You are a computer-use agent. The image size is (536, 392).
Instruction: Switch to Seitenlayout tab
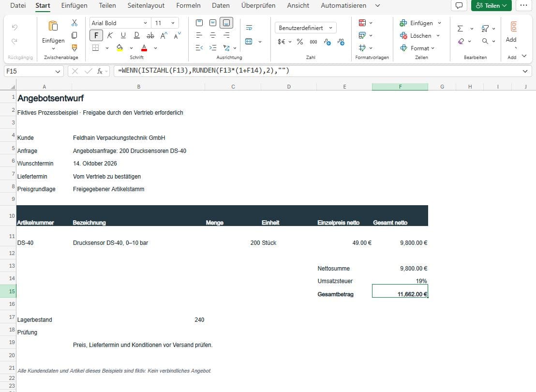146,5
